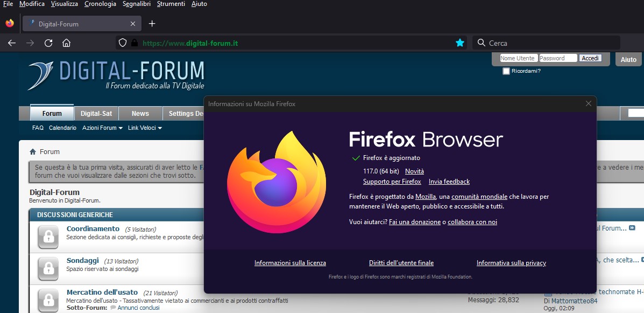Viewport: 644px width, 313px height.
Task: Click the Aiuto button on the page
Action: [x=628, y=60]
